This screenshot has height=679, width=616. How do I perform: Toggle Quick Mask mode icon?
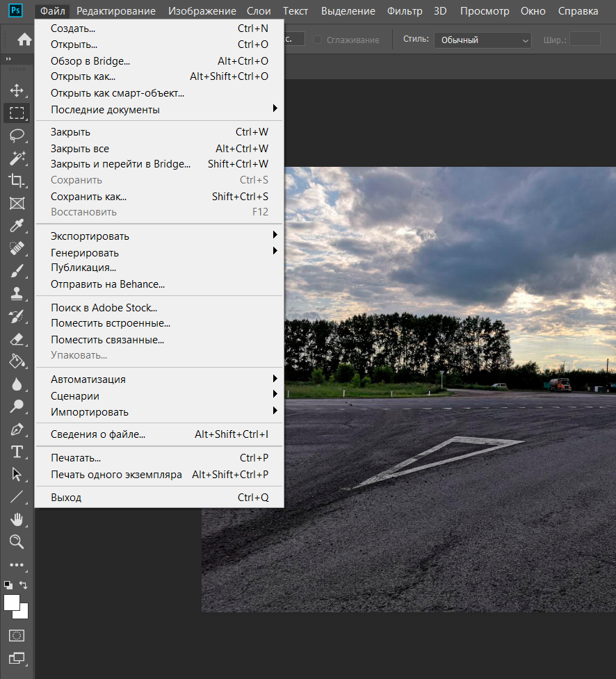pyautogui.click(x=17, y=635)
